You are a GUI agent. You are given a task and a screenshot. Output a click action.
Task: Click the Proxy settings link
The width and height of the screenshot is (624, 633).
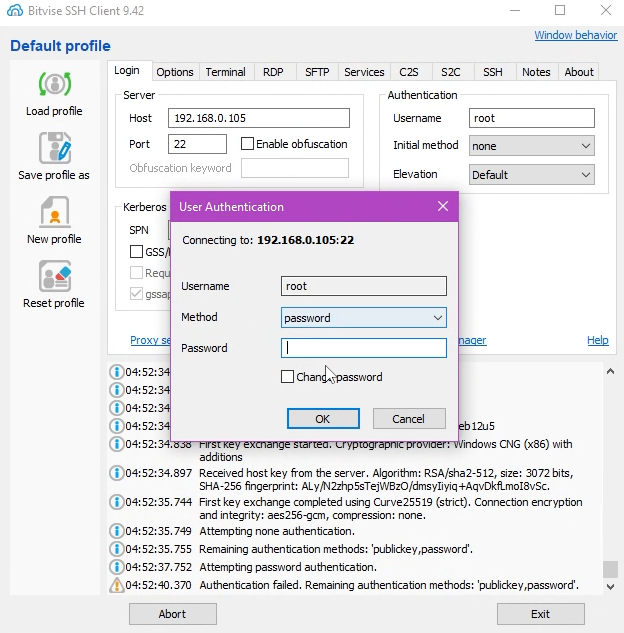pos(150,340)
